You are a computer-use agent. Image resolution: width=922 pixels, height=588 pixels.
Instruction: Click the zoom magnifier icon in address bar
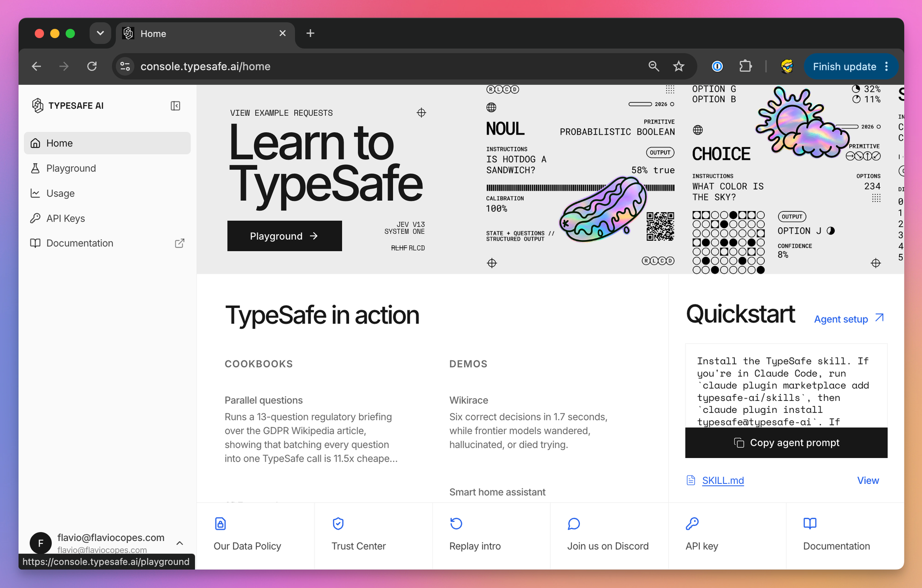pos(654,66)
